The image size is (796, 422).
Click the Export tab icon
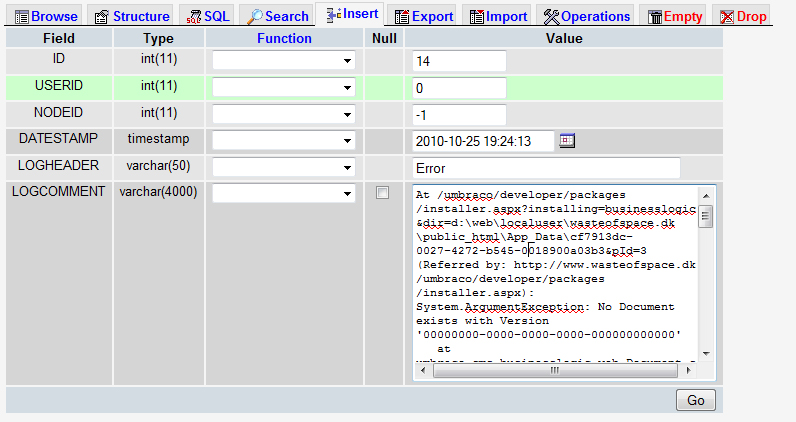[401, 17]
